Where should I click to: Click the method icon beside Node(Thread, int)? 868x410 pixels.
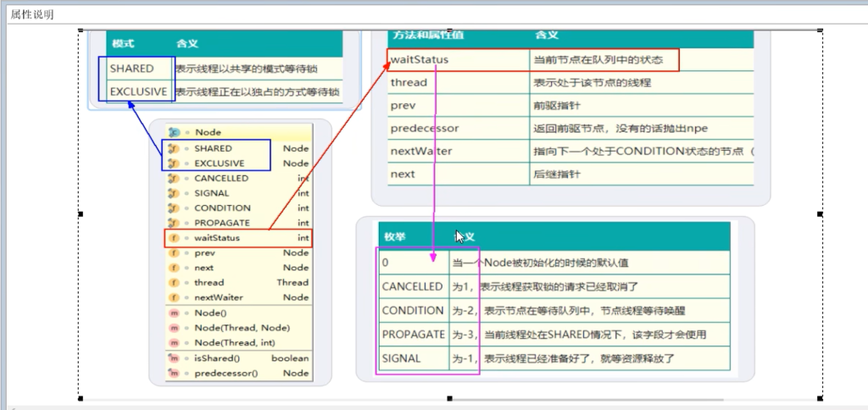coord(174,343)
